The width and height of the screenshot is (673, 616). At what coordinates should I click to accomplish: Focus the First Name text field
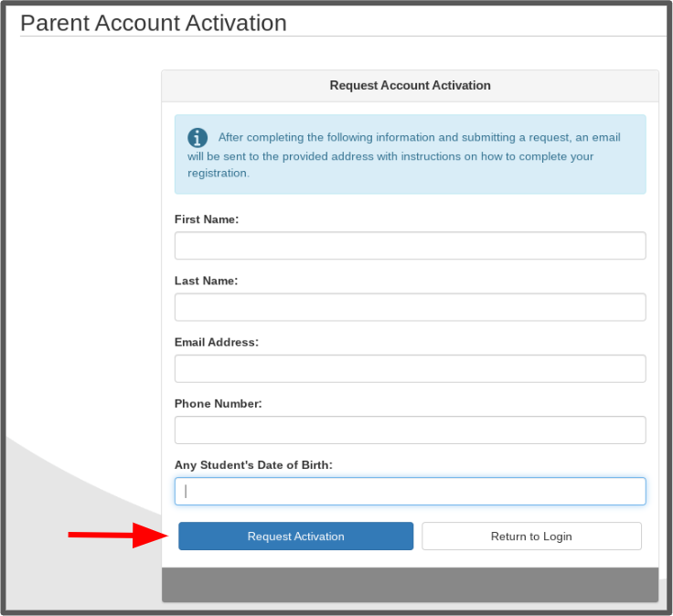(x=410, y=245)
